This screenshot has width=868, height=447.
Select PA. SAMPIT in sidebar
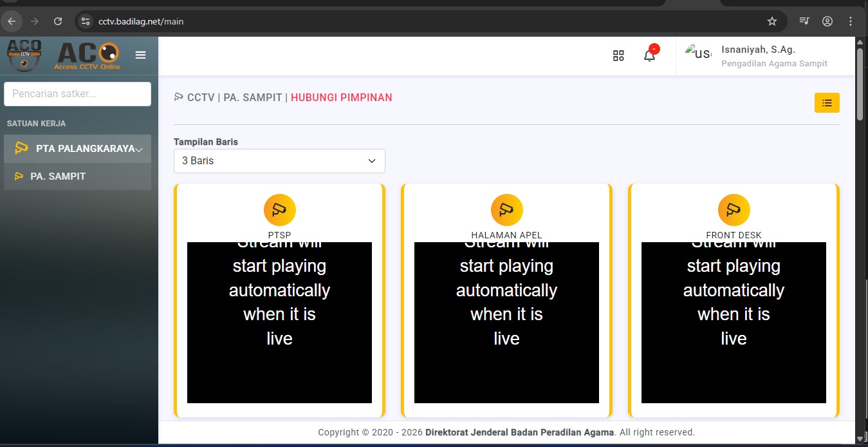pos(77,176)
